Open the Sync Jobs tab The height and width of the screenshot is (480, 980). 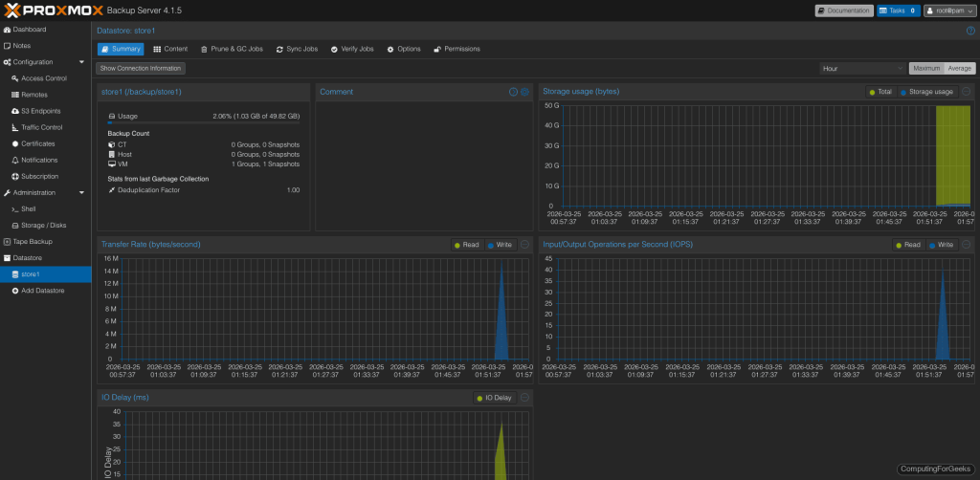[x=297, y=50]
